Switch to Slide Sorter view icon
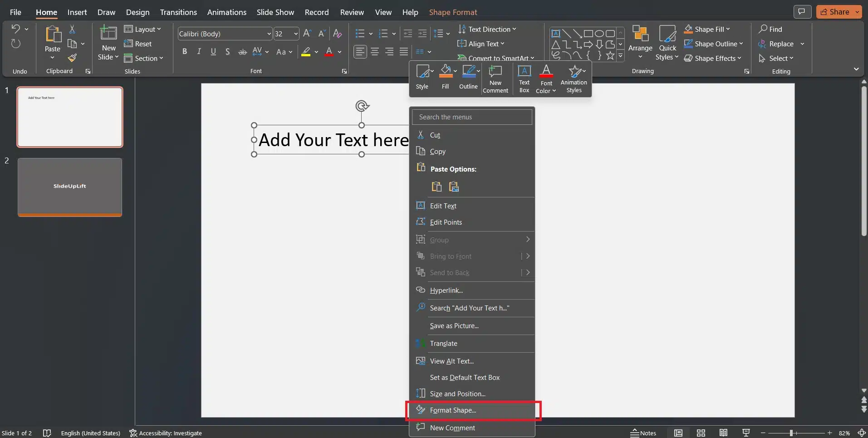 (701, 433)
